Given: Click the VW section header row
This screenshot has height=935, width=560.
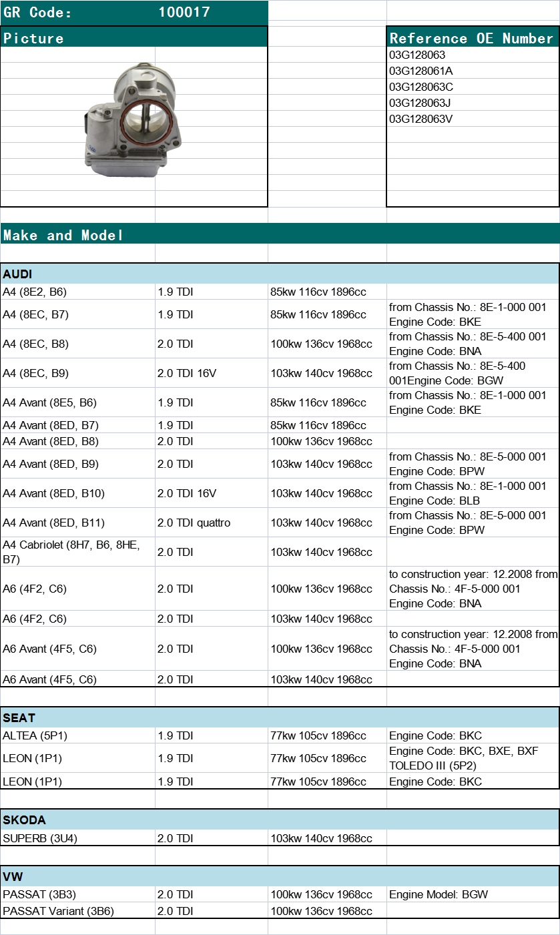Looking at the screenshot, I should [x=280, y=876].
